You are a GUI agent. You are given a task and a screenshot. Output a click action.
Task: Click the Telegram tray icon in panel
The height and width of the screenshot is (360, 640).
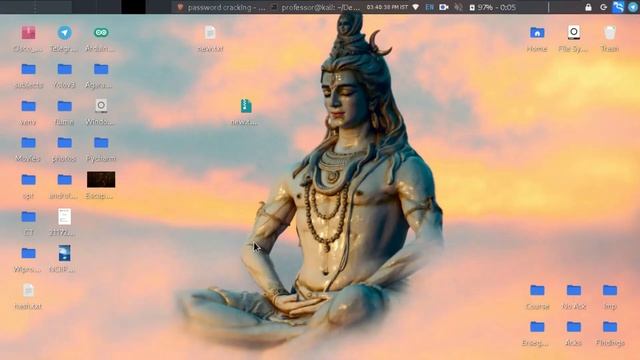[633, 7]
